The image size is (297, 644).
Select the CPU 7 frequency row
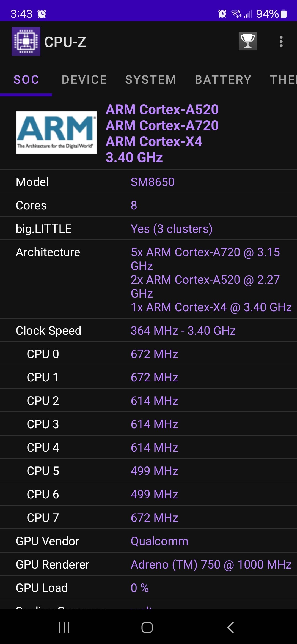click(148, 518)
